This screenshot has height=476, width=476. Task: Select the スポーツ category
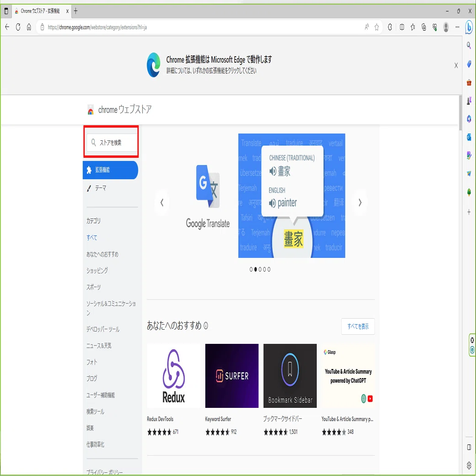93,287
